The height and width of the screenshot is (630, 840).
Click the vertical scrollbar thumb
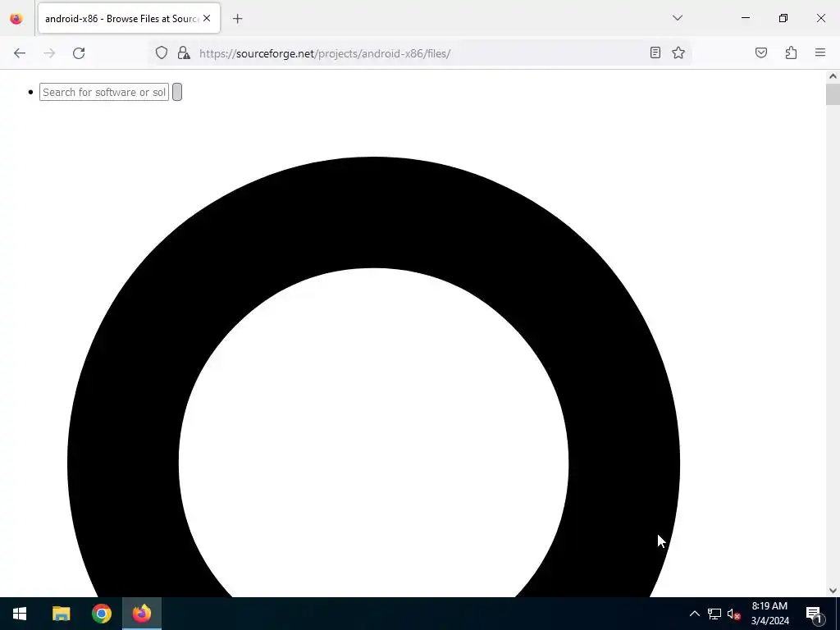pyautogui.click(x=833, y=94)
